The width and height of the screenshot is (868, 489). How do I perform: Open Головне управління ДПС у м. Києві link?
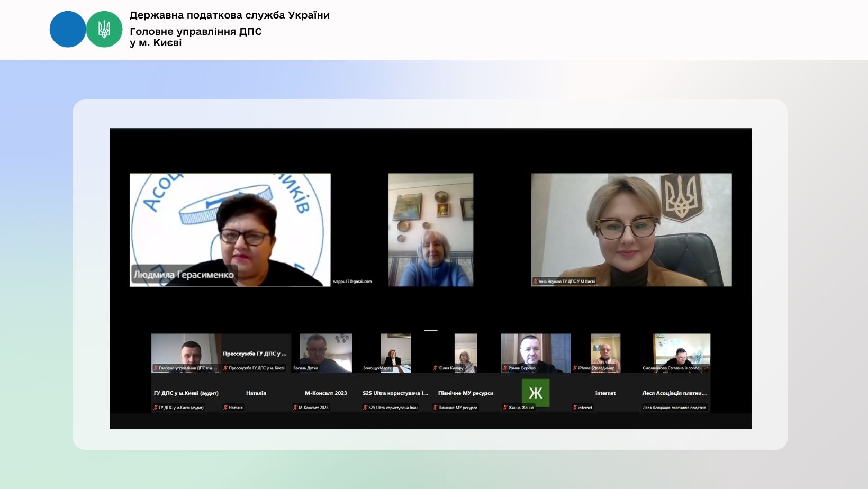(195, 37)
